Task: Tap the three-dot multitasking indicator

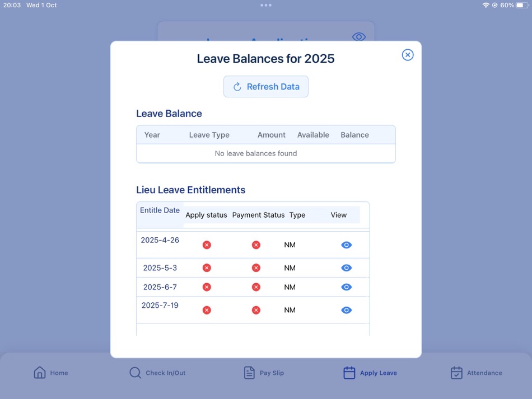Action: pyautogui.click(x=265, y=5)
